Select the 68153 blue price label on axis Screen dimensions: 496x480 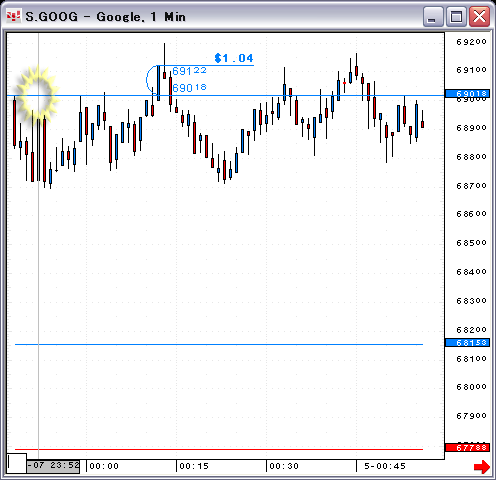(x=467, y=343)
